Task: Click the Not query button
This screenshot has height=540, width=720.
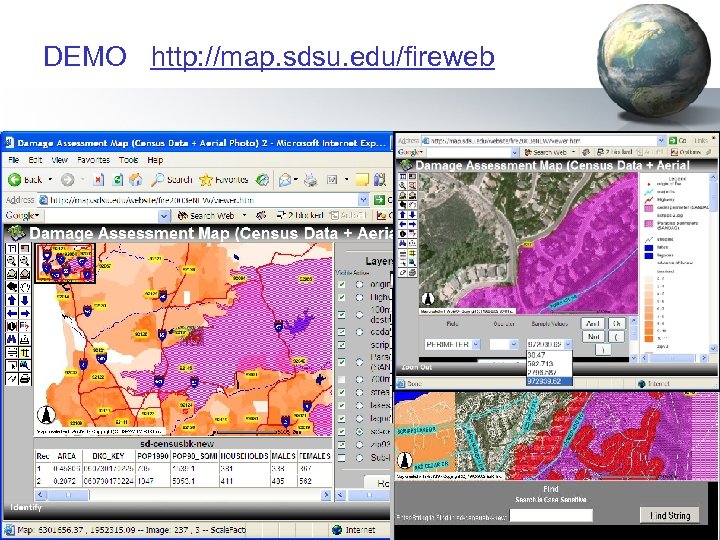Action: point(593,337)
